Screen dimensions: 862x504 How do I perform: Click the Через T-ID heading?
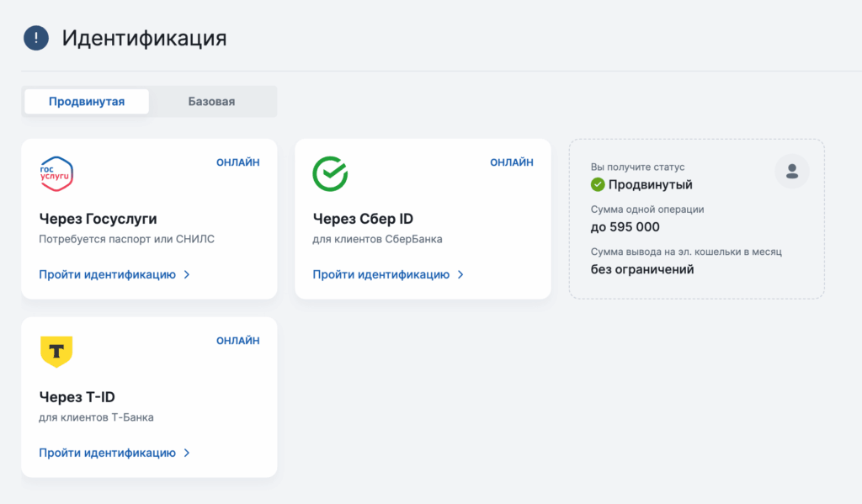(x=77, y=397)
